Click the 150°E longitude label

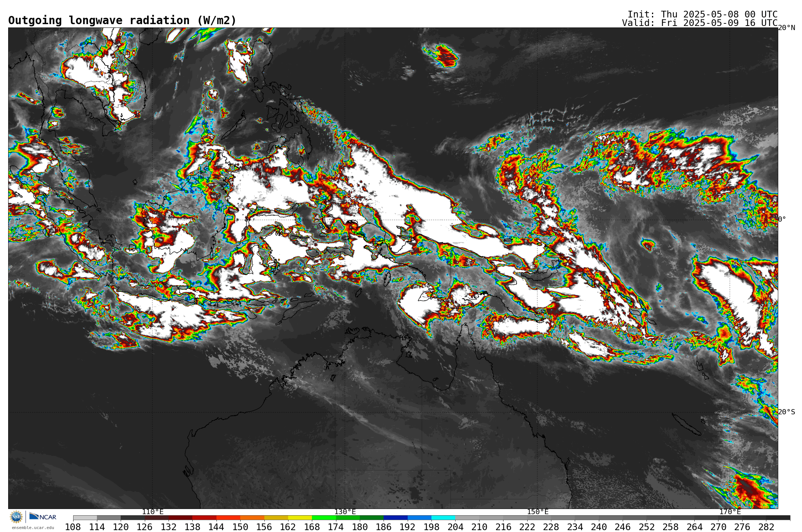[x=538, y=512]
